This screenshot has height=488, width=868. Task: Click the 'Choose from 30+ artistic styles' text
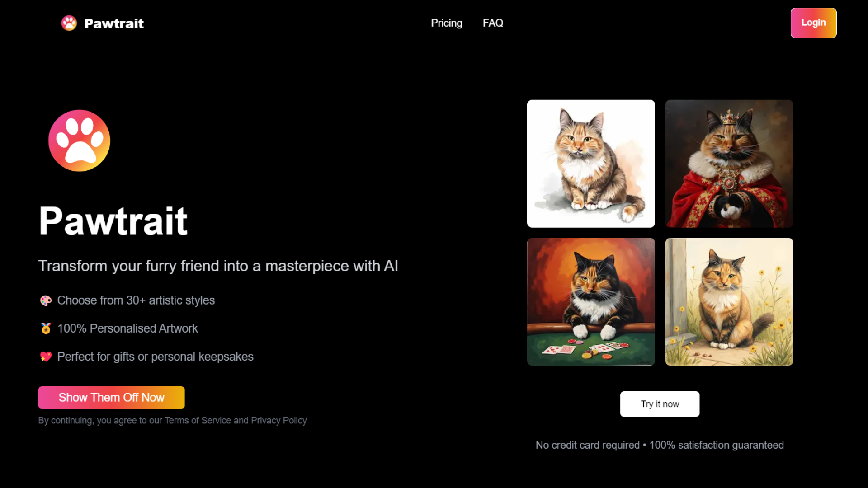[x=136, y=300]
